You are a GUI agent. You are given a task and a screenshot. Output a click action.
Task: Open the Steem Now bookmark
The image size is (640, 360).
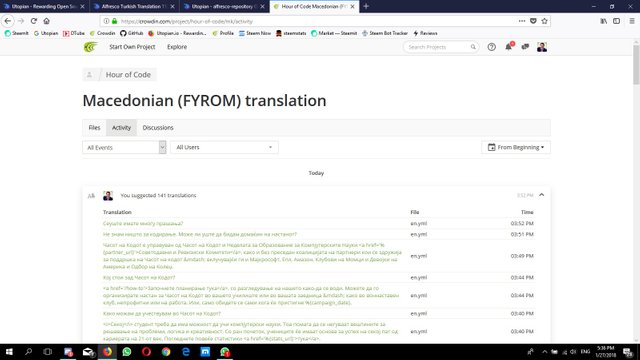255,33
